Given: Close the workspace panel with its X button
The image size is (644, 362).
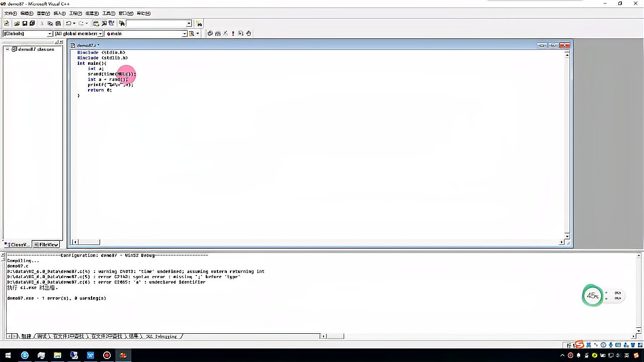Looking at the screenshot, I should [60, 42].
